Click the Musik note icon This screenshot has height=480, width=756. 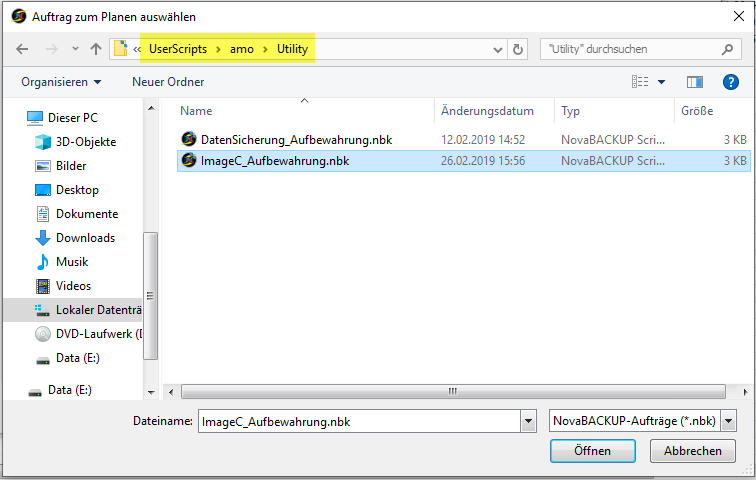[43, 262]
